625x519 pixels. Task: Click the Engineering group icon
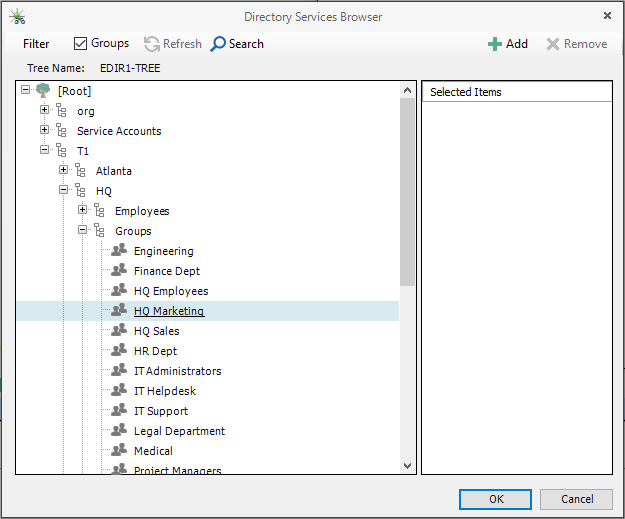pyautogui.click(x=119, y=251)
